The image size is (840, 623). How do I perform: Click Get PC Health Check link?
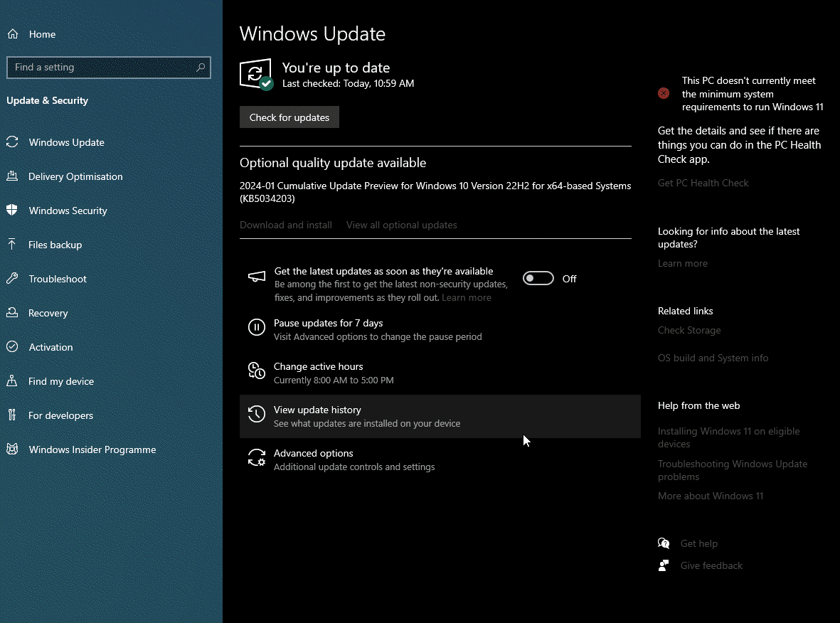click(x=703, y=183)
